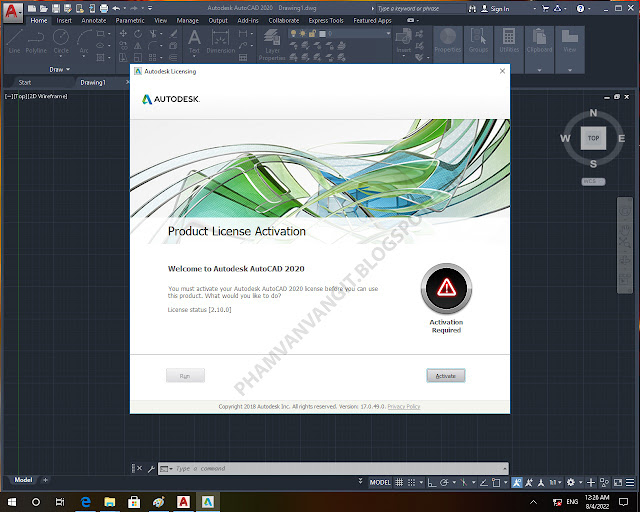Click the keyword search input field
The width and height of the screenshot is (640, 512).
coord(420,8)
